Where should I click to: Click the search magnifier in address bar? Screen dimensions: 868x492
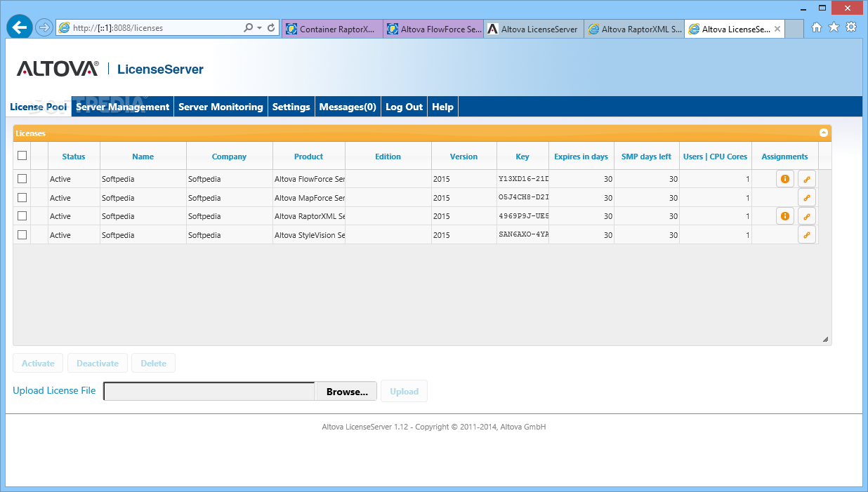[x=249, y=28]
